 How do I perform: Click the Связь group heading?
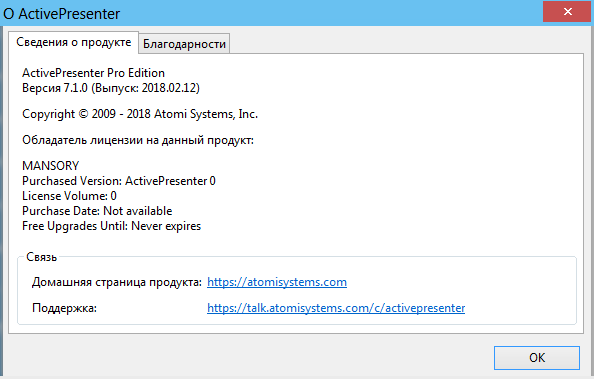pos(41,257)
